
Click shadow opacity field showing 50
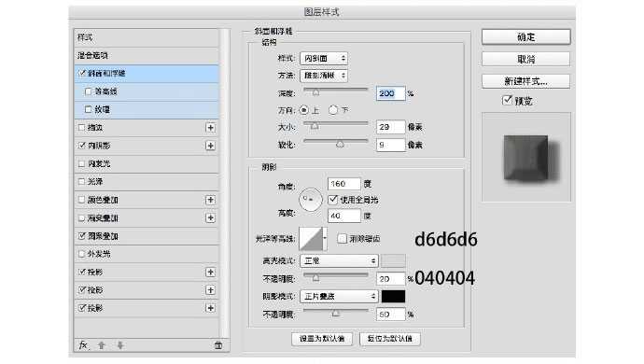pos(390,315)
